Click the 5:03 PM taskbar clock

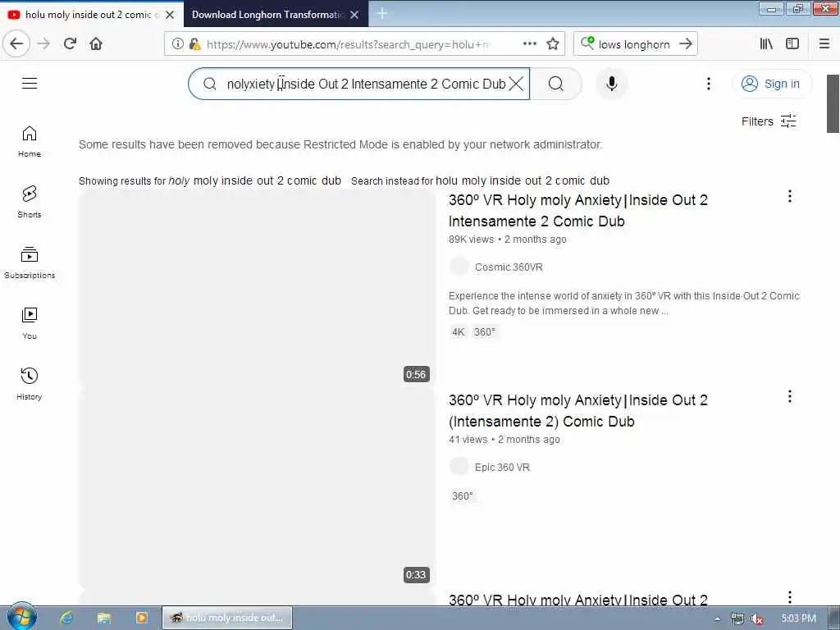point(798,619)
